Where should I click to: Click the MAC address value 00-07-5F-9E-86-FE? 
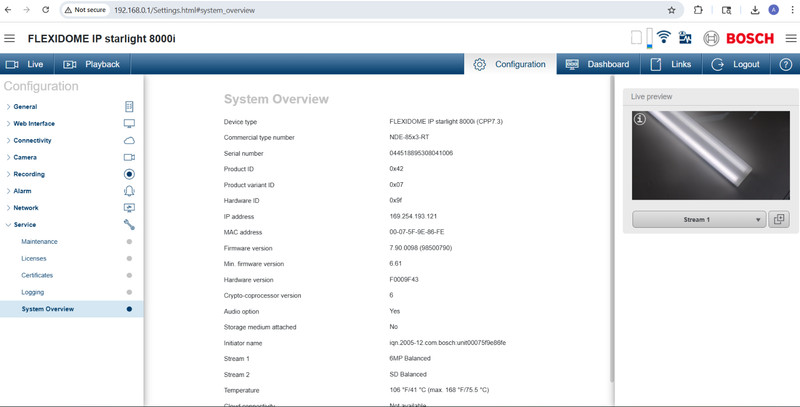416,232
